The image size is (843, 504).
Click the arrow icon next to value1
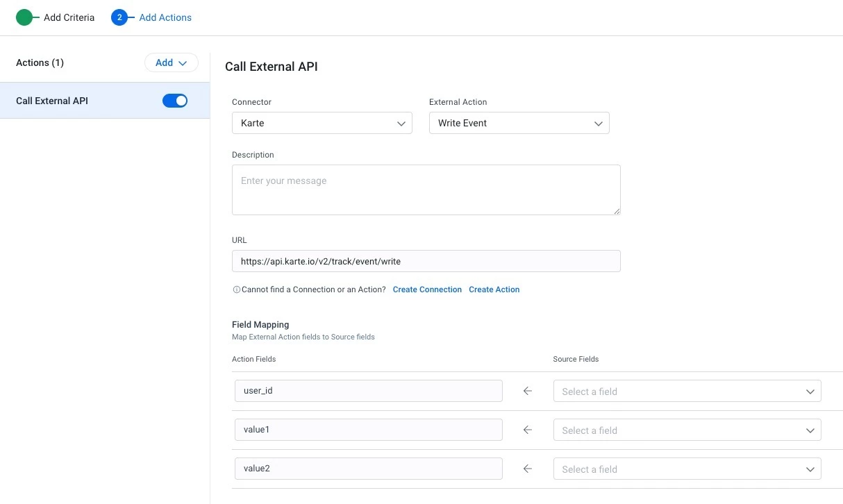pyautogui.click(x=527, y=430)
